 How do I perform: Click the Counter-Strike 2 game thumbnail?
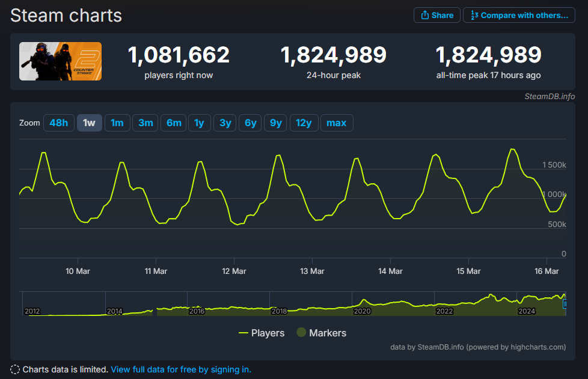[60, 61]
